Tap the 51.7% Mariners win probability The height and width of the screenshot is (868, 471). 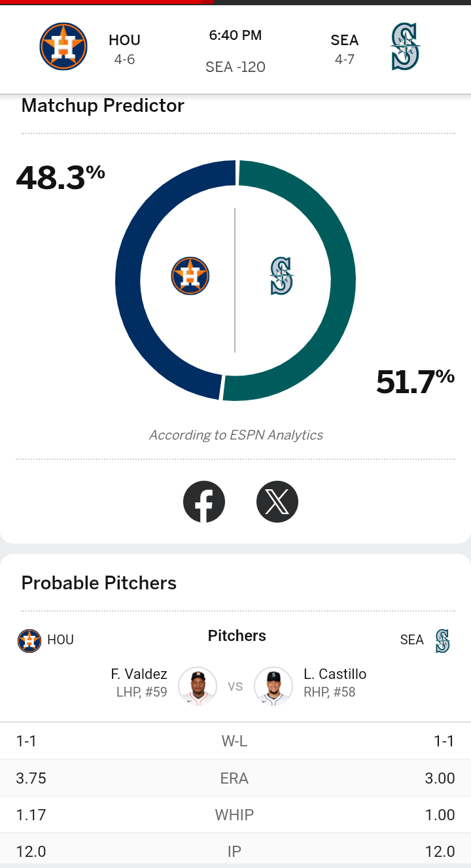(x=415, y=381)
